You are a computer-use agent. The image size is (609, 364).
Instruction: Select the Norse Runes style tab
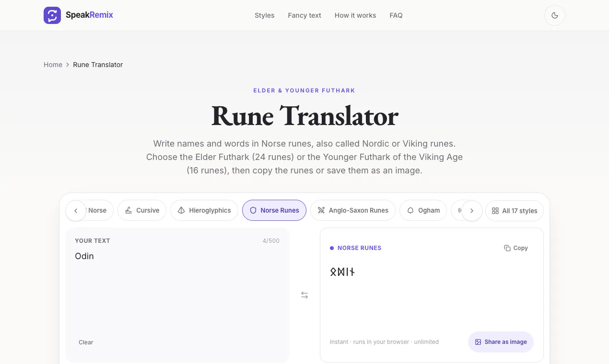[x=274, y=210]
